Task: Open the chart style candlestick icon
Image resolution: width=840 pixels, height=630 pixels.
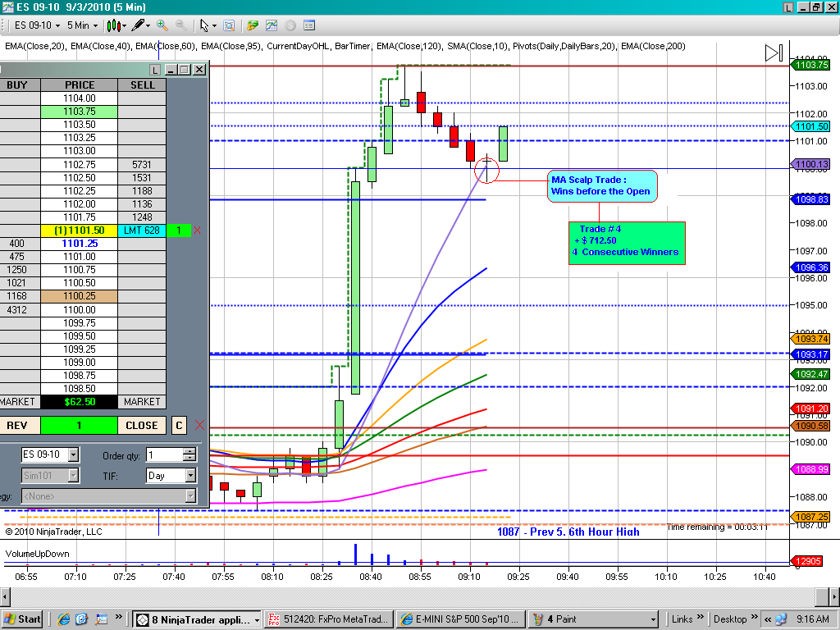Action: [113, 25]
